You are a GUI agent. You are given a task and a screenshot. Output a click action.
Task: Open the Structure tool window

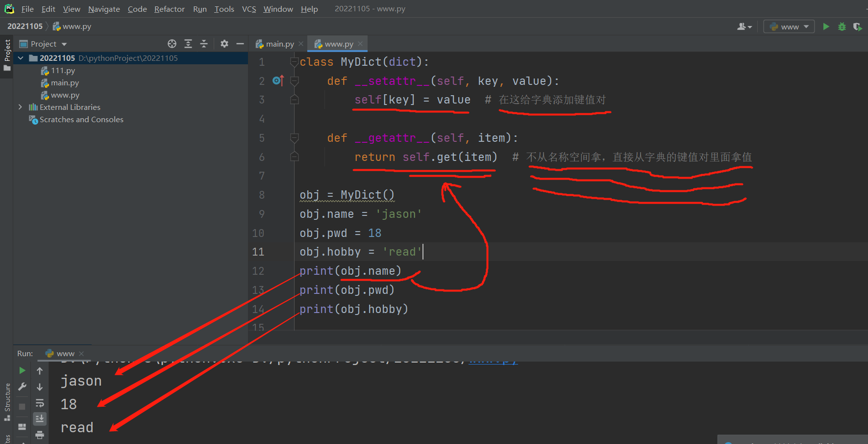tap(7, 402)
